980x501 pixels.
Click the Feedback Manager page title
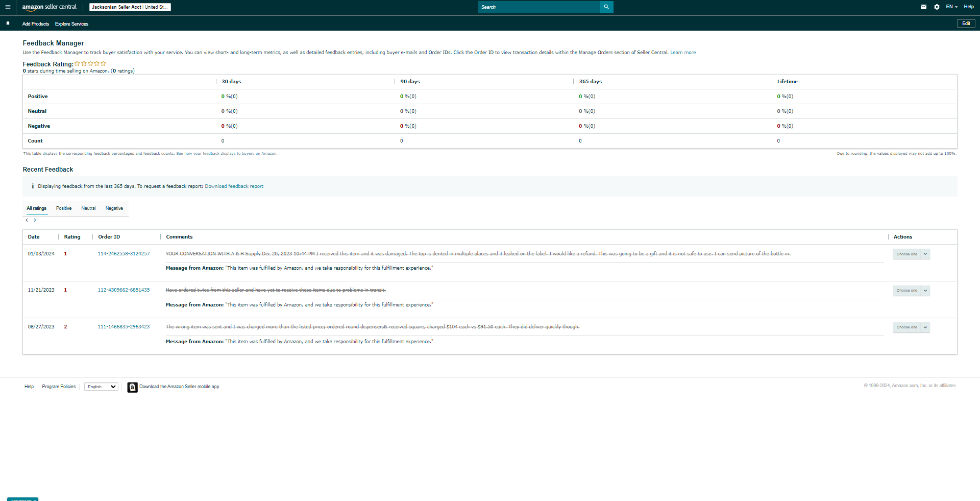(53, 43)
